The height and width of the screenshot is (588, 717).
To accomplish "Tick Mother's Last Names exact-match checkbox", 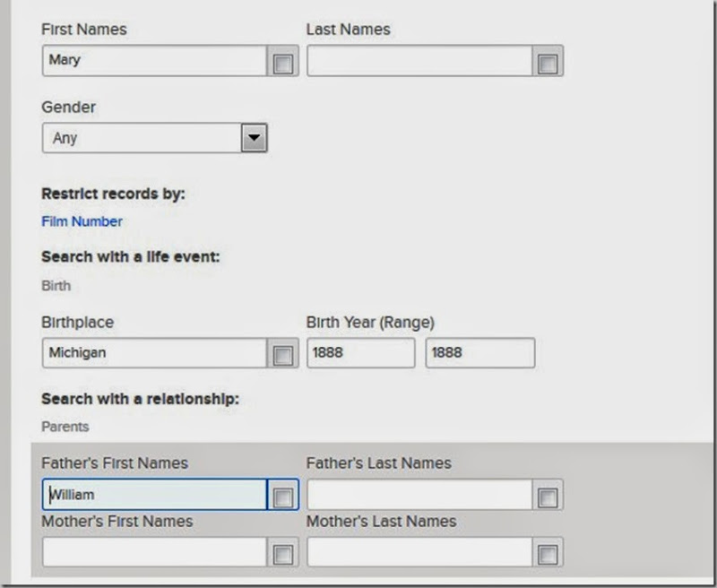I will tap(548, 555).
